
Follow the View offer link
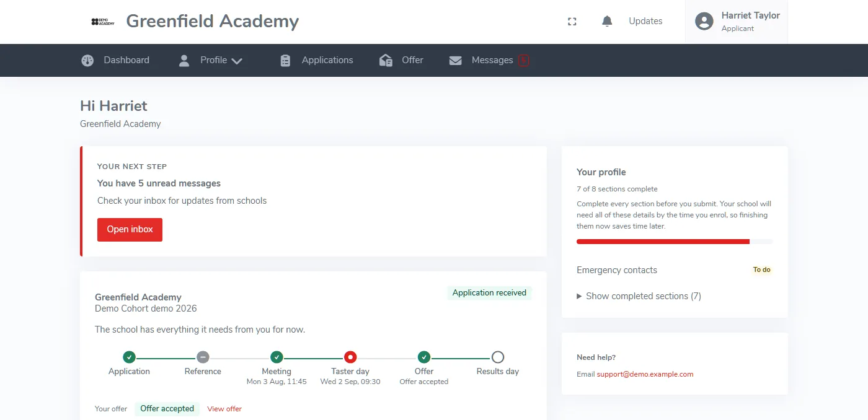tap(224, 409)
